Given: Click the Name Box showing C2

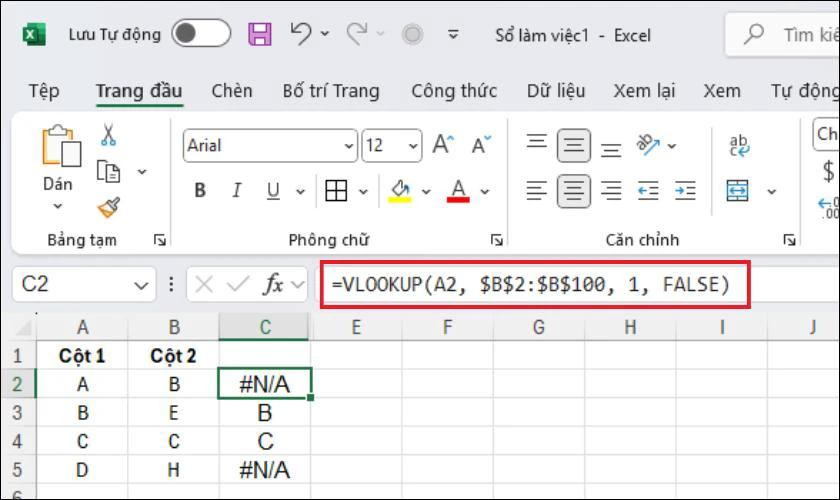Looking at the screenshot, I should pyautogui.click(x=84, y=284).
